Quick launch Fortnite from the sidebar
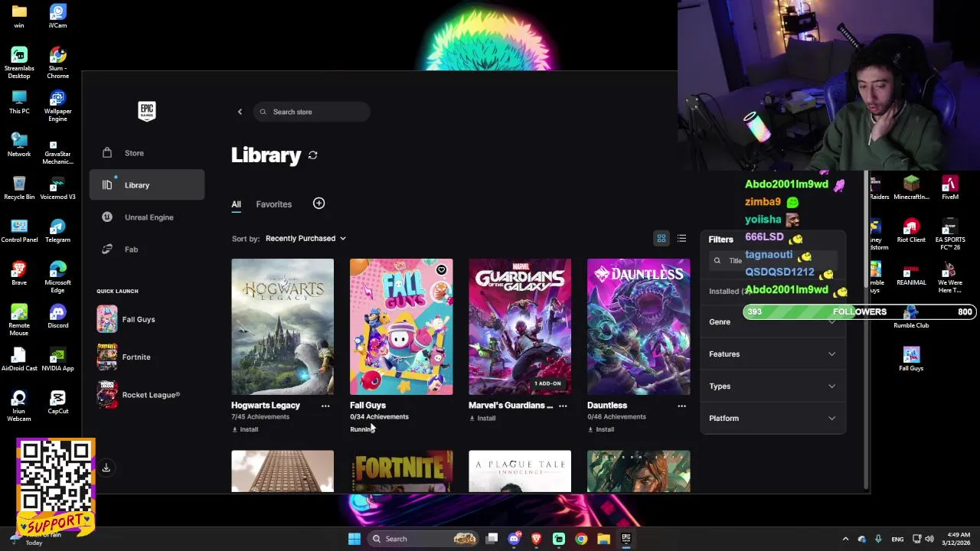 pos(147,357)
